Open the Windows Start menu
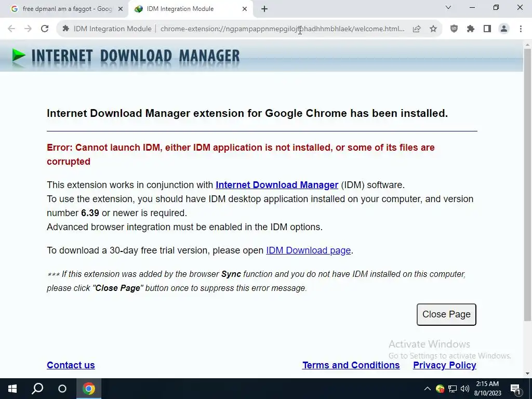Viewport: 532px width, 399px height. tap(12, 389)
